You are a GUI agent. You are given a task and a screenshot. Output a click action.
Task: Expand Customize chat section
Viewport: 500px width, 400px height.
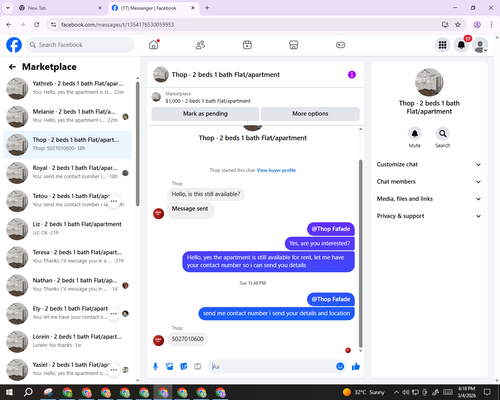[429, 164]
